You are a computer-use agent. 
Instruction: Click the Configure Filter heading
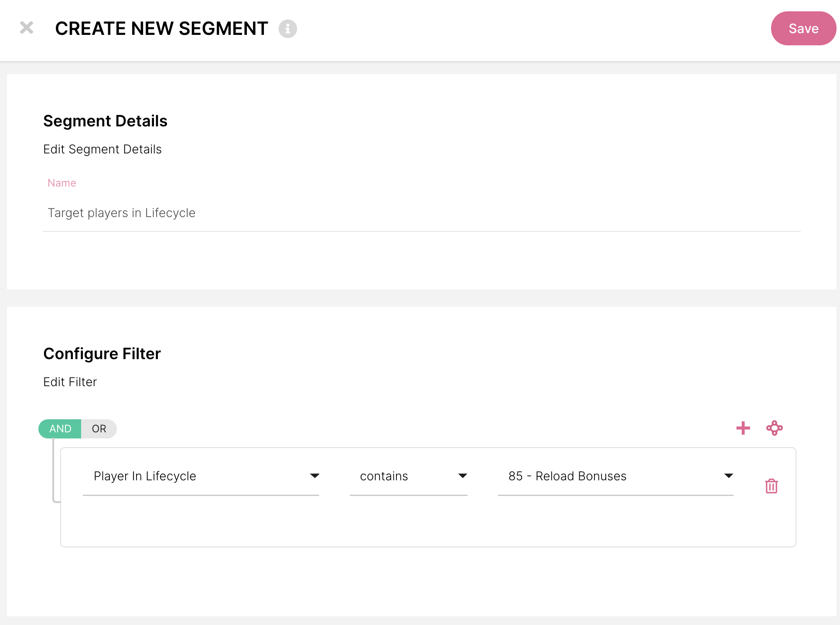pos(102,354)
